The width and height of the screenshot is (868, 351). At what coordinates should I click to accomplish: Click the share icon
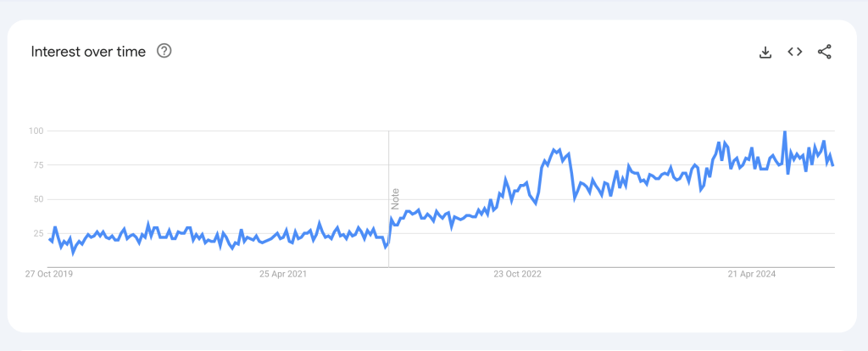click(x=824, y=52)
